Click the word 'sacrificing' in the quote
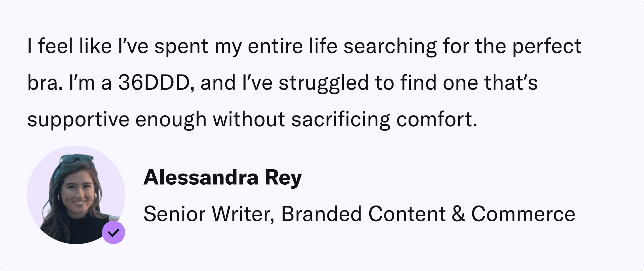Screen dimensions: 644x271 pyautogui.click(x=341, y=120)
